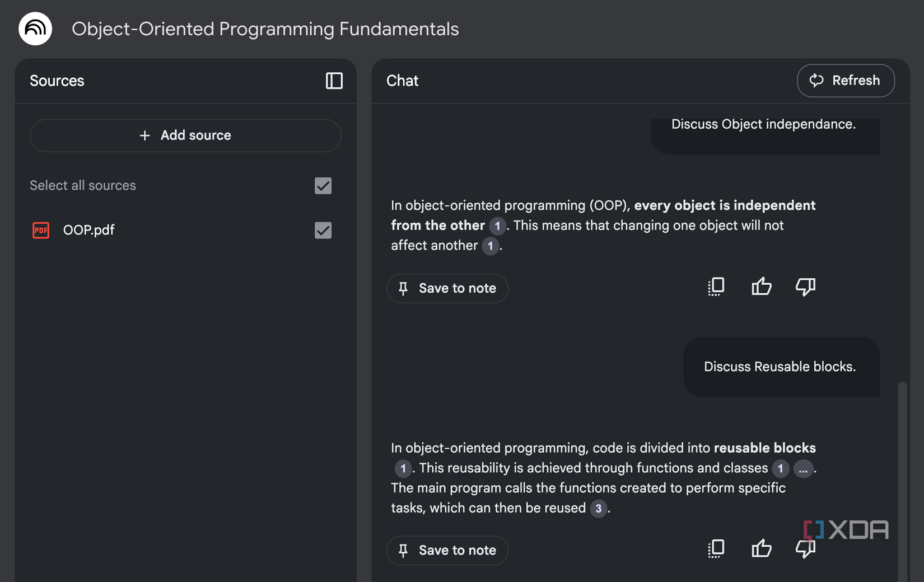Click the Add source button

pos(185,135)
